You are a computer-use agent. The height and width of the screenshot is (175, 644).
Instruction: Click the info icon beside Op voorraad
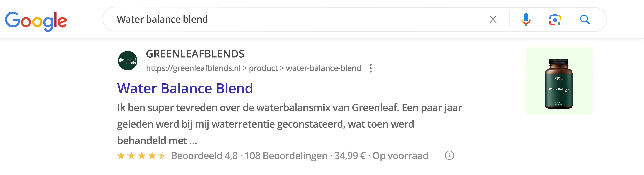tap(449, 156)
